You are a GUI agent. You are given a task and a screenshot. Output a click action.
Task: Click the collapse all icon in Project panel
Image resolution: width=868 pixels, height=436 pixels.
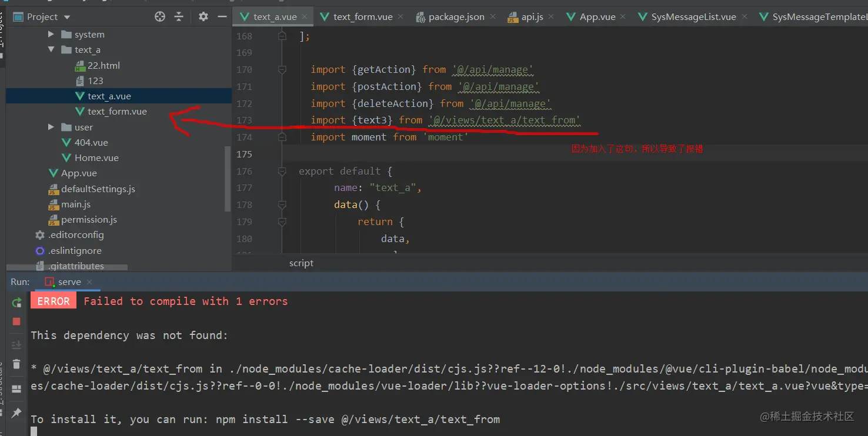point(179,17)
